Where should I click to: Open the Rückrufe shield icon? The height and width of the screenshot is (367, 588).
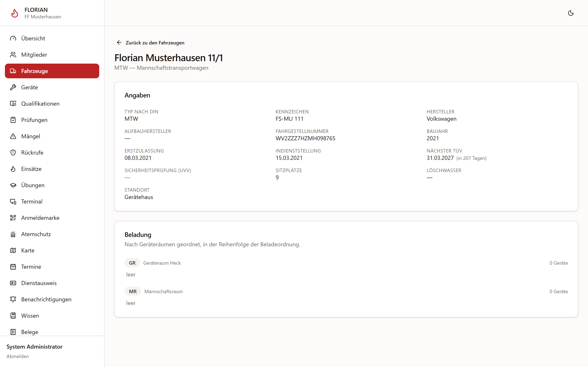[13, 153]
